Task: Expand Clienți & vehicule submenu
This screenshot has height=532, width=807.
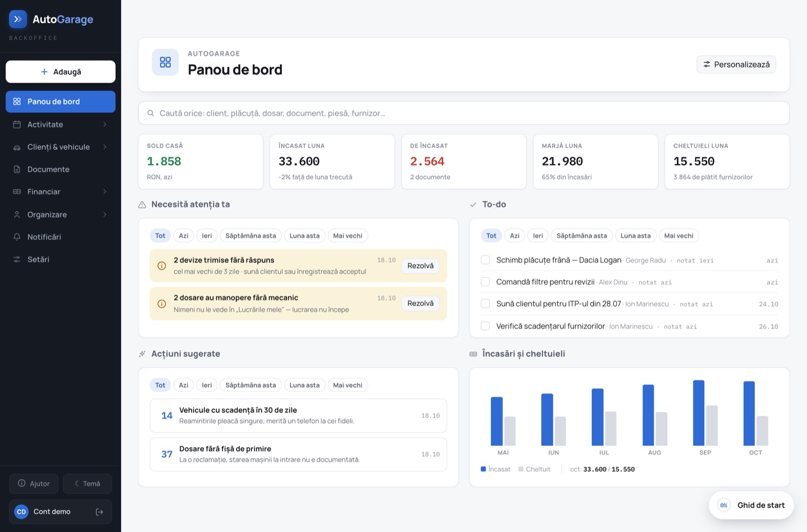Action: (61, 147)
